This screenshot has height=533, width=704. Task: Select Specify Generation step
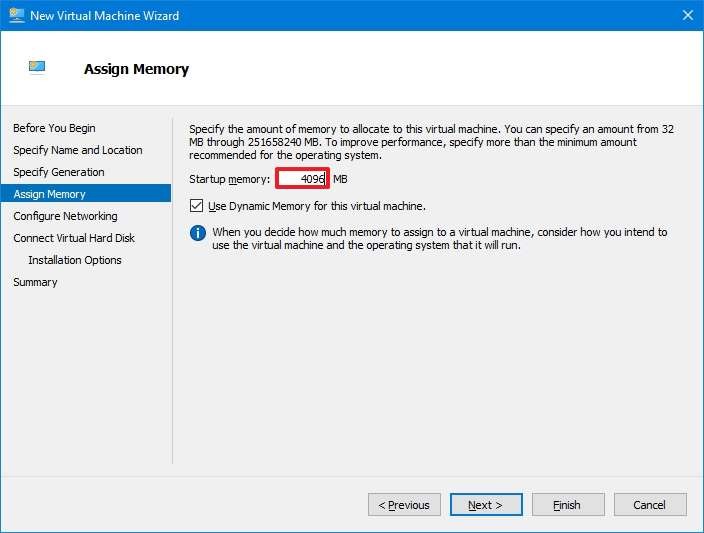(x=59, y=172)
